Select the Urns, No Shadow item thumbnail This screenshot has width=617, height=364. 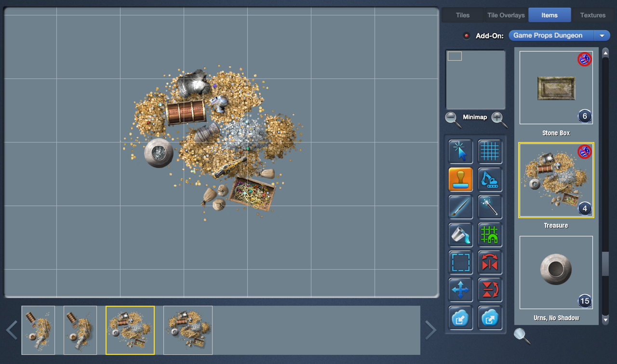556,273
